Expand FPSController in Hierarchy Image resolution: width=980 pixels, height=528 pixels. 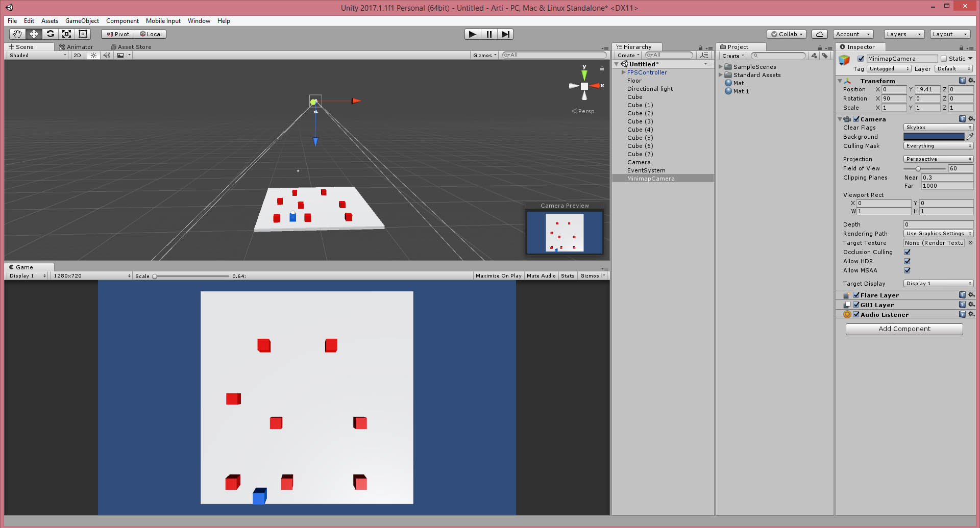click(x=623, y=72)
